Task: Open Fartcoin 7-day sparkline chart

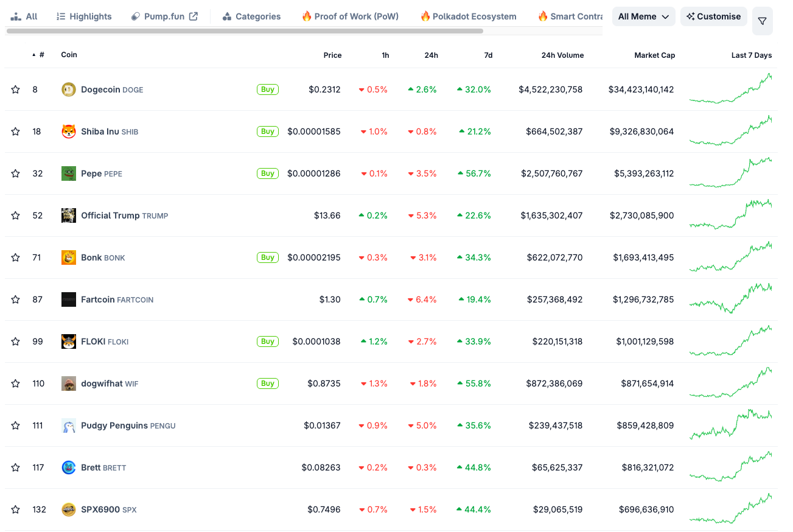Action: pyautogui.click(x=730, y=298)
